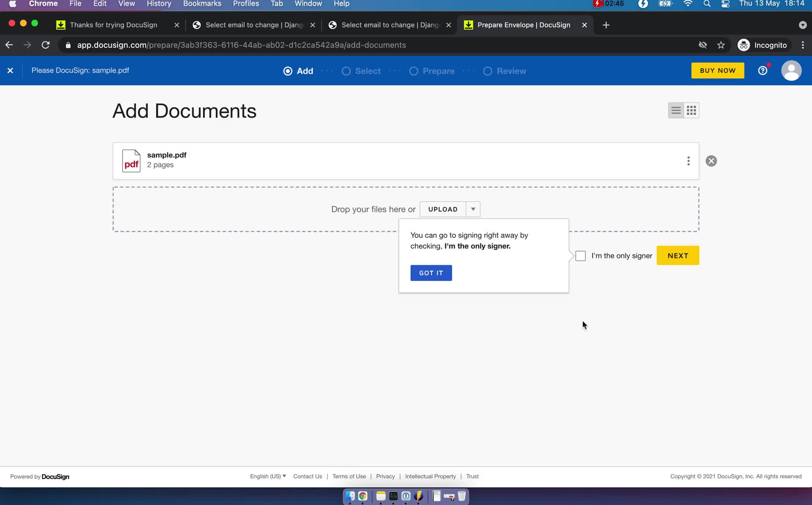Open Wi-Fi status menu
Viewport: 812px width, 505px height.
click(x=688, y=4)
